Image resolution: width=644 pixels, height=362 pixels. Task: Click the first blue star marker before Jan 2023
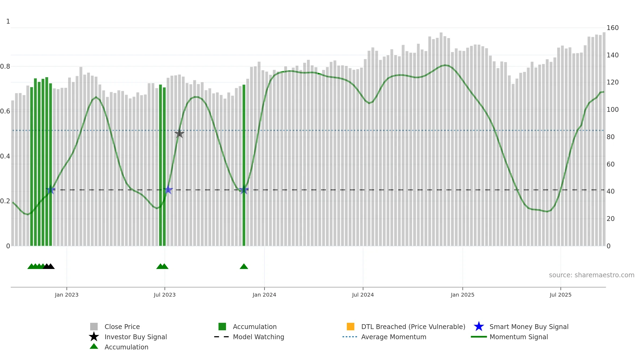point(50,190)
